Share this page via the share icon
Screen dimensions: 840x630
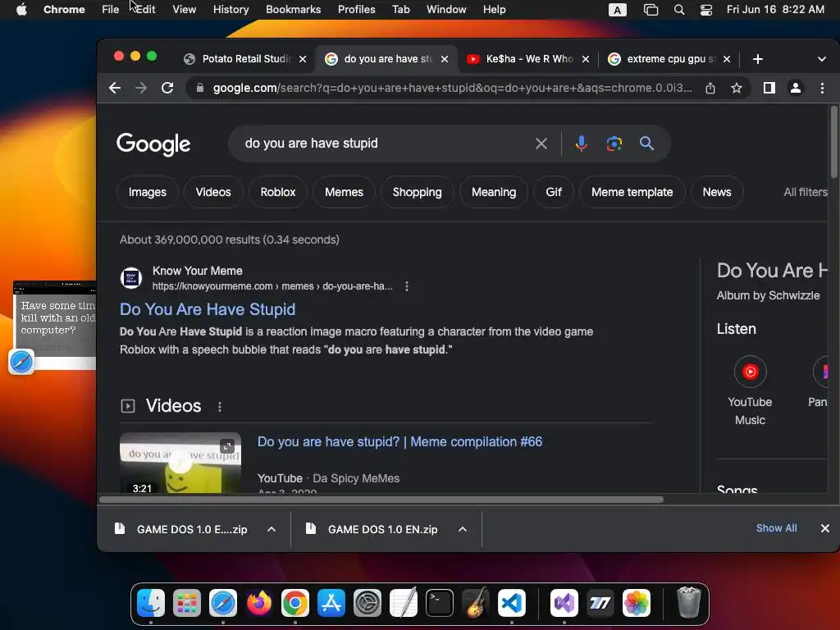point(710,88)
